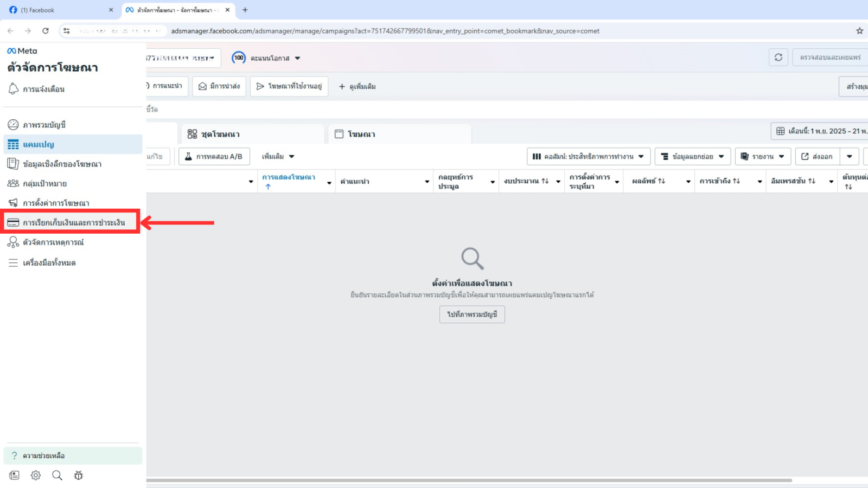Click the news page icon at bottom left

[x=15, y=476]
